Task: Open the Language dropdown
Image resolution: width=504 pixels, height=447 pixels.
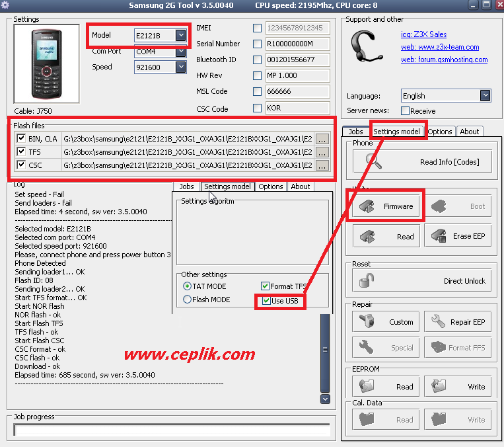Action: coord(485,96)
